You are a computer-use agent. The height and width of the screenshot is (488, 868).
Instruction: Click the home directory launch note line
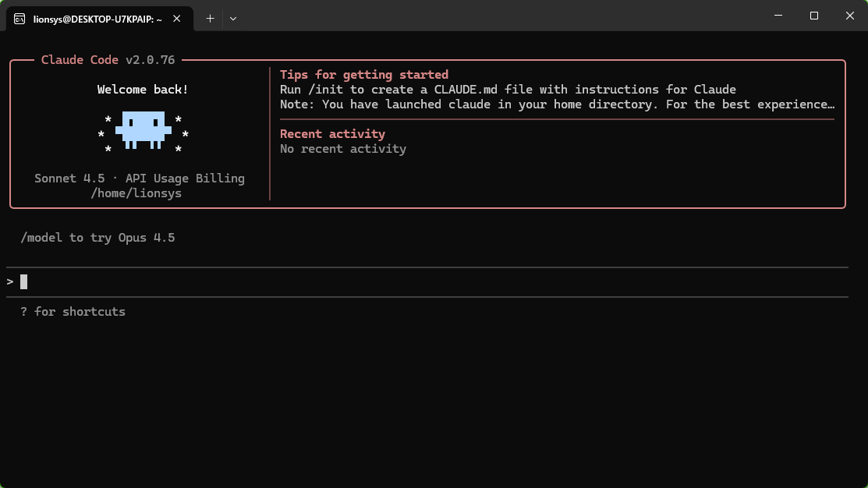(557, 104)
